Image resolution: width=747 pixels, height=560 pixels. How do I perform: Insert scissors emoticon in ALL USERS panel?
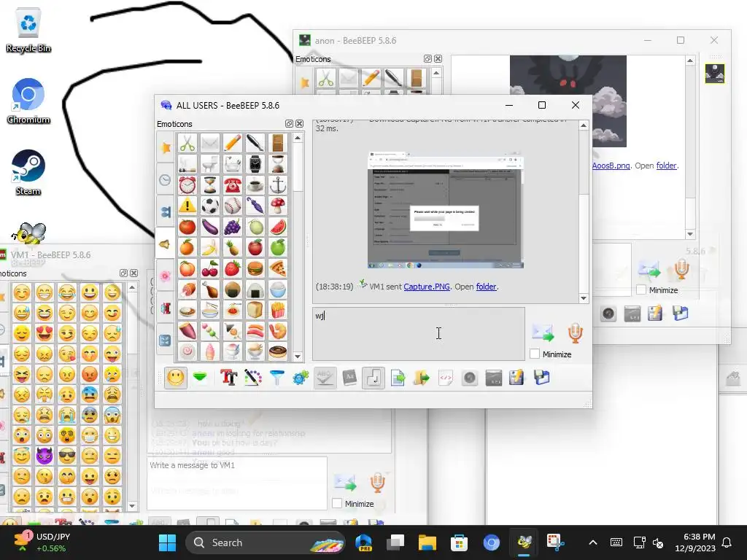[187, 143]
